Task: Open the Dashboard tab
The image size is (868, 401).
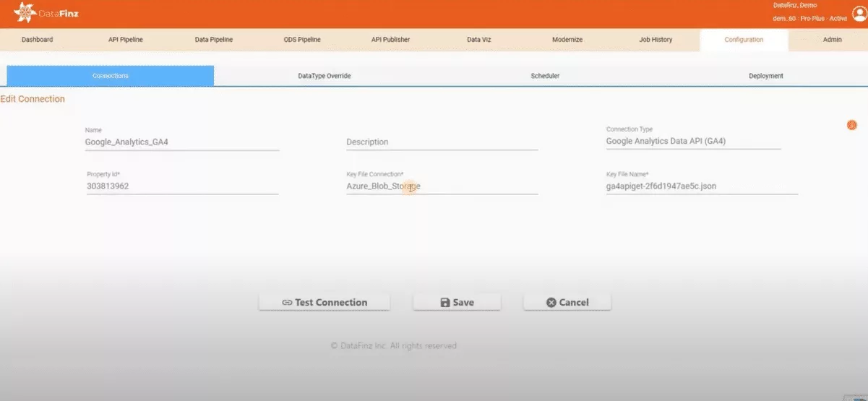Action: click(x=37, y=40)
